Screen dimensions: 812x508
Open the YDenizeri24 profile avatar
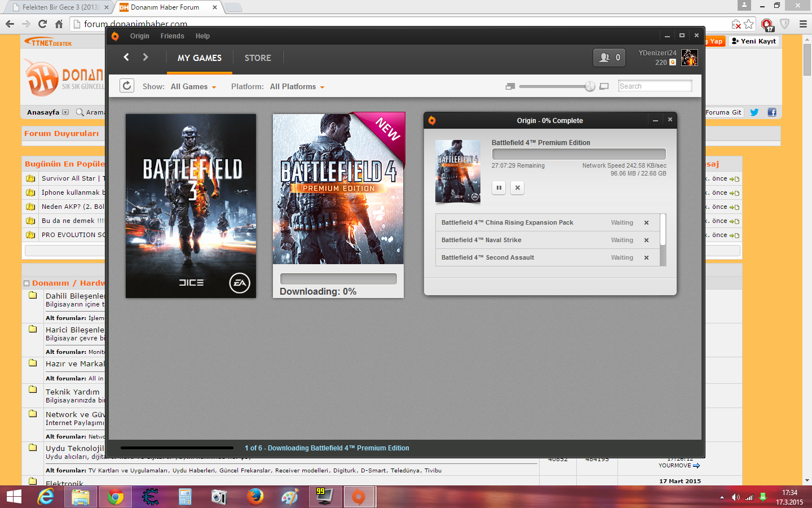689,58
